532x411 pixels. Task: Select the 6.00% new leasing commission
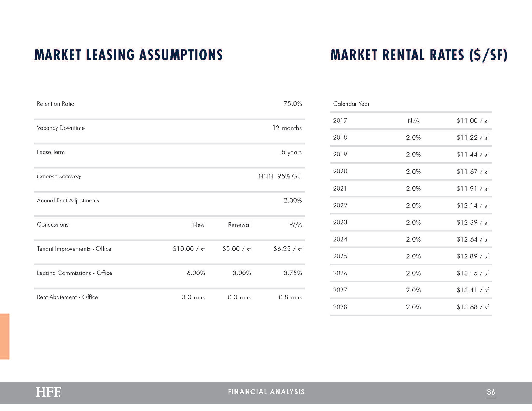(x=196, y=273)
